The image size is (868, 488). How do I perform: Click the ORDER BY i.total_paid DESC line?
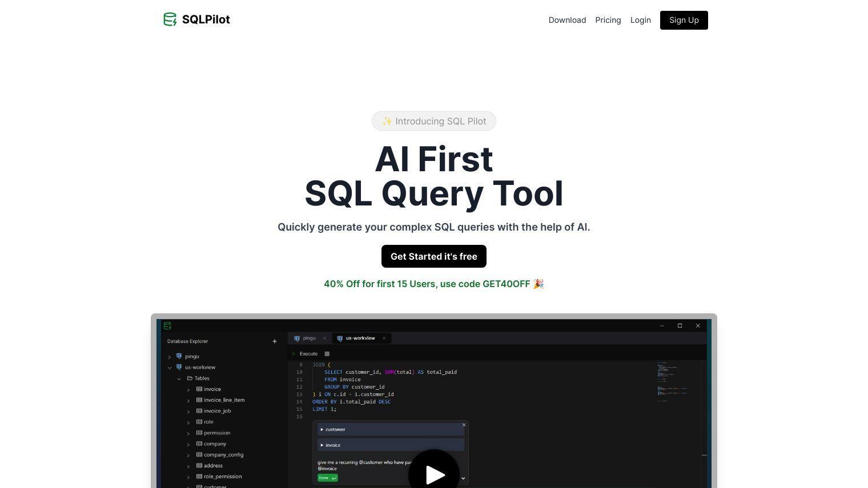tap(351, 402)
